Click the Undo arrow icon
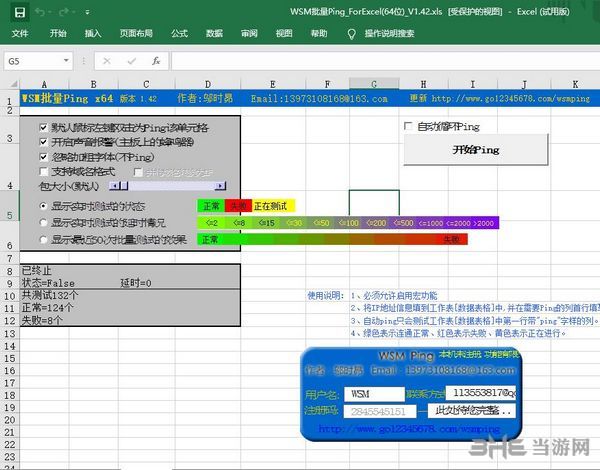 click(x=39, y=12)
